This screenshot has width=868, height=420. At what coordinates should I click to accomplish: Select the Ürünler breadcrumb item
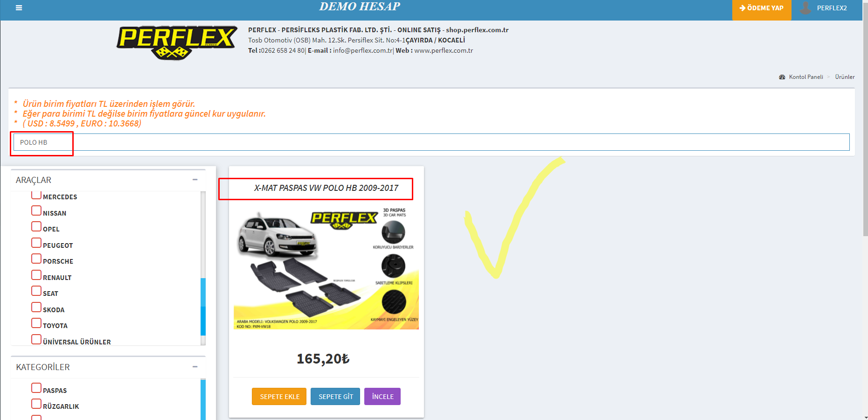pyautogui.click(x=845, y=77)
